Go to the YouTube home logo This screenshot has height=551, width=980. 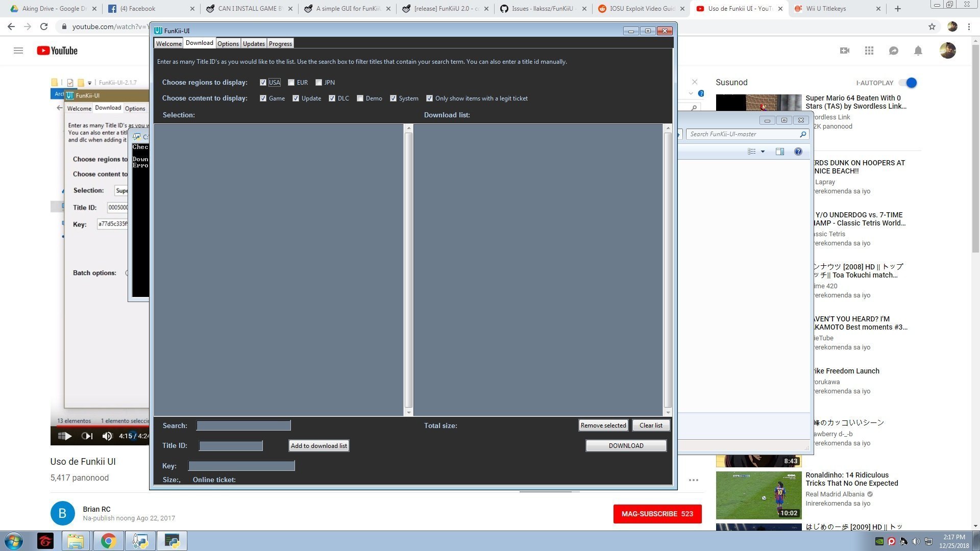coord(57,51)
